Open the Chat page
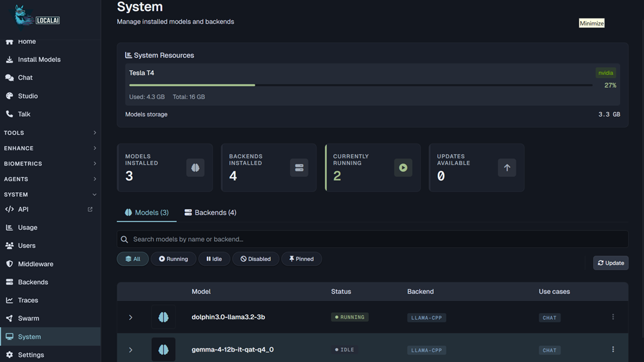The height and width of the screenshot is (362, 644). pos(50,77)
